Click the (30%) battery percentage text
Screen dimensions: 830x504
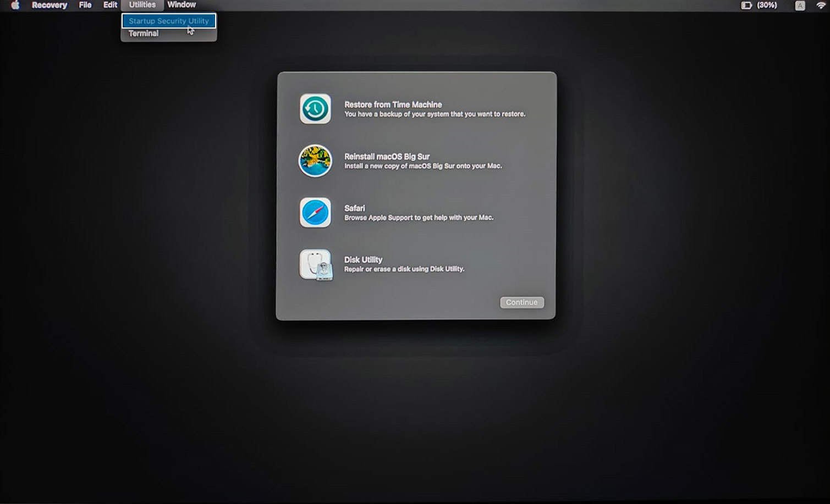(x=767, y=5)
